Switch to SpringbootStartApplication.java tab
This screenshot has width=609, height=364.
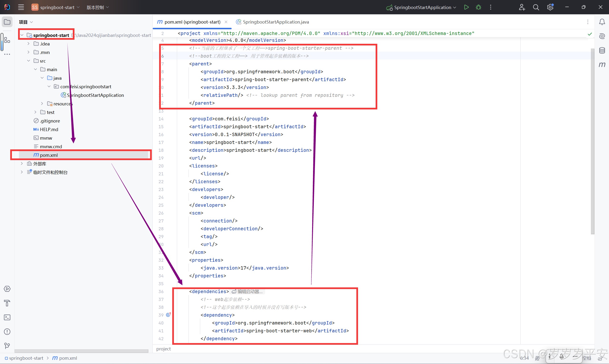(272, 22)
